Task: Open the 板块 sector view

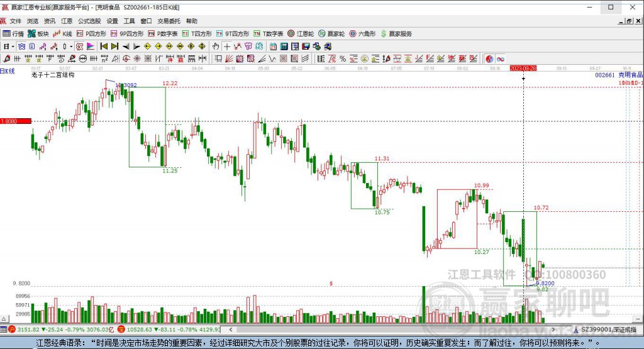Action: 38,34
